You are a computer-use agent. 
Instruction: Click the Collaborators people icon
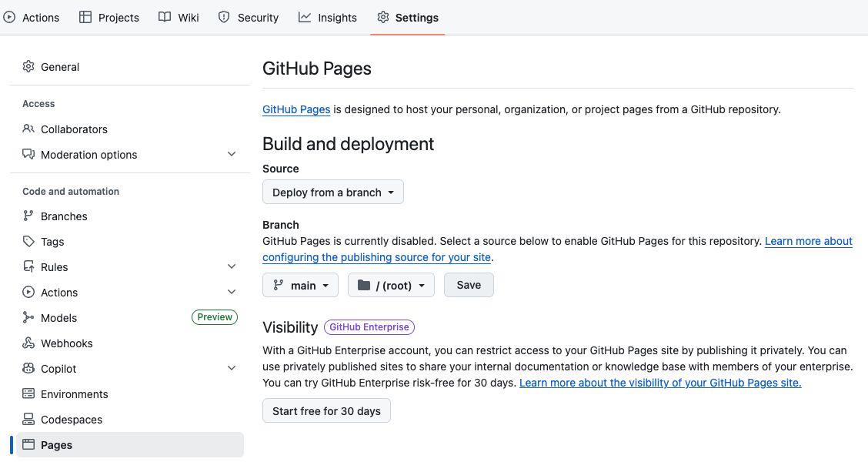tap(28, 129)
